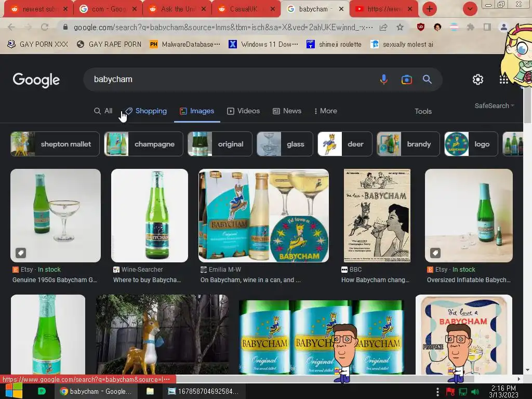Click the network tray icon

463,392
